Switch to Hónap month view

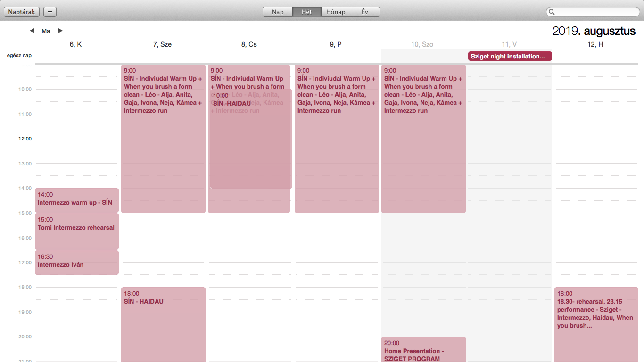336,12
